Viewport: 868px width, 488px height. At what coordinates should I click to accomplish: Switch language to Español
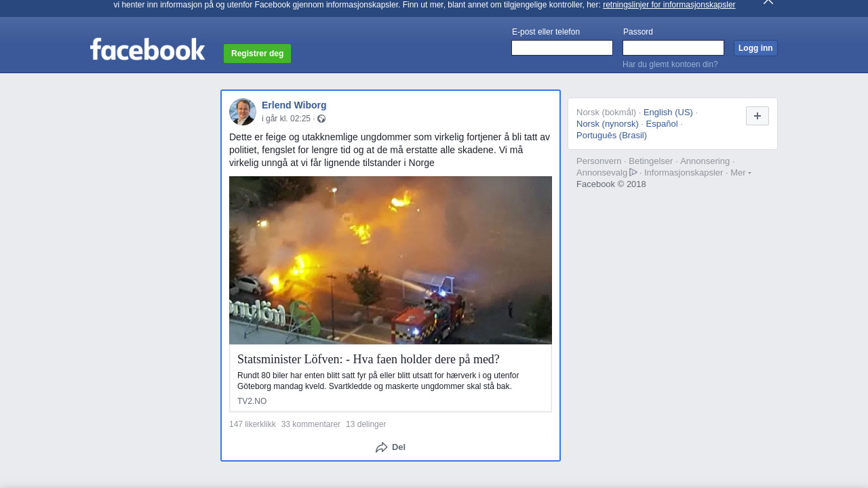[x=662, y=124]
